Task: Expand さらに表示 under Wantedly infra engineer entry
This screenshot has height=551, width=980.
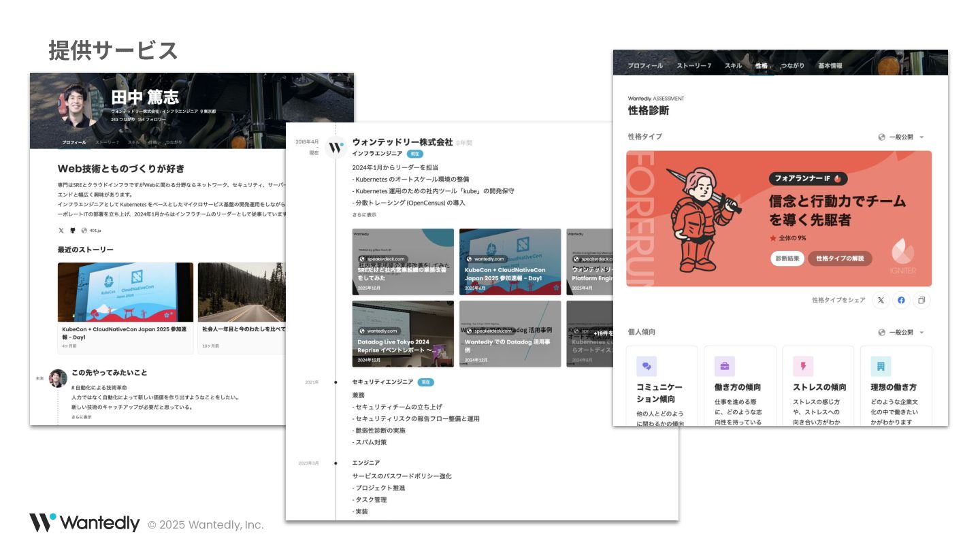Action: (364, 215)
